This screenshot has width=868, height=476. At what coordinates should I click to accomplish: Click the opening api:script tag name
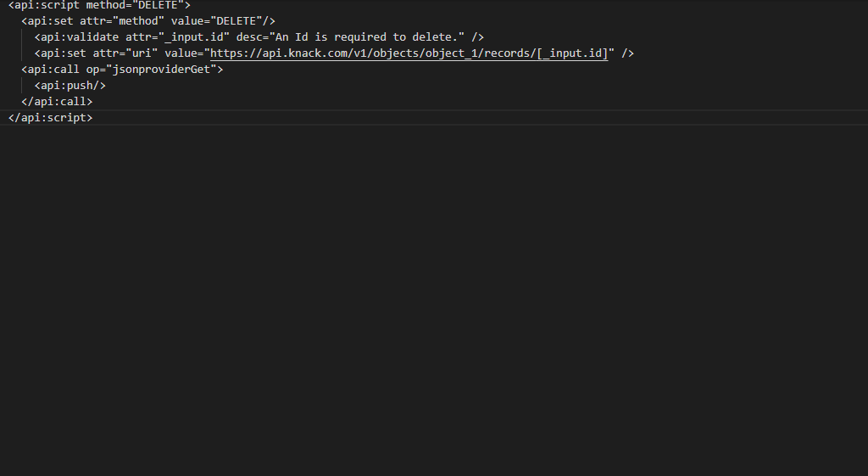click(x=47, y=5)
